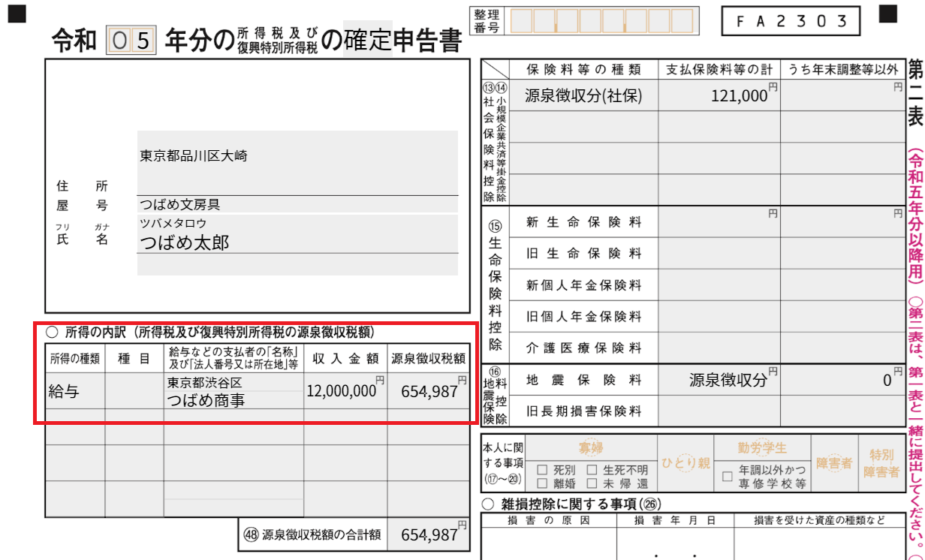Click the 社会保険料 amount 121,000

click(x=719, y=96)
